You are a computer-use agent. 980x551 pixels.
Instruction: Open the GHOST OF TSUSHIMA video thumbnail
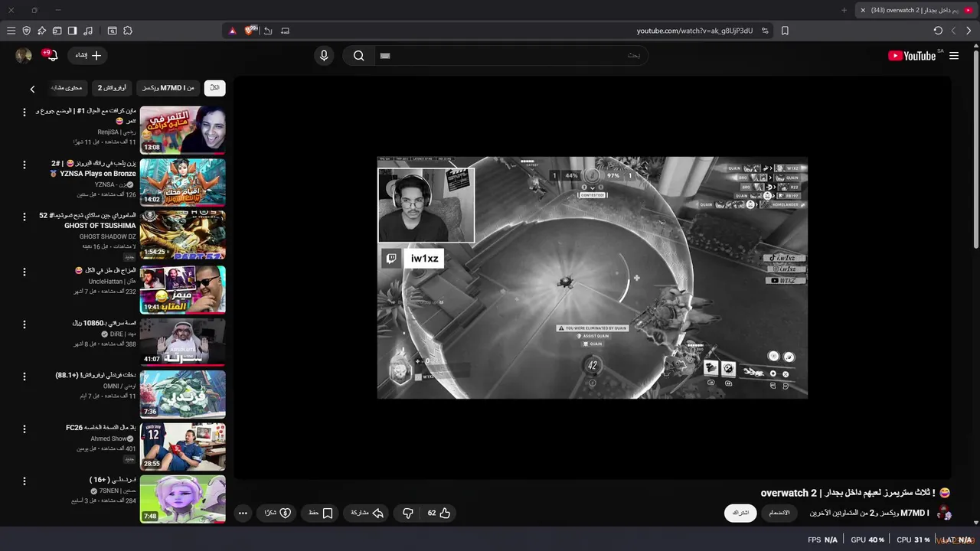click(x=182, y=235)
